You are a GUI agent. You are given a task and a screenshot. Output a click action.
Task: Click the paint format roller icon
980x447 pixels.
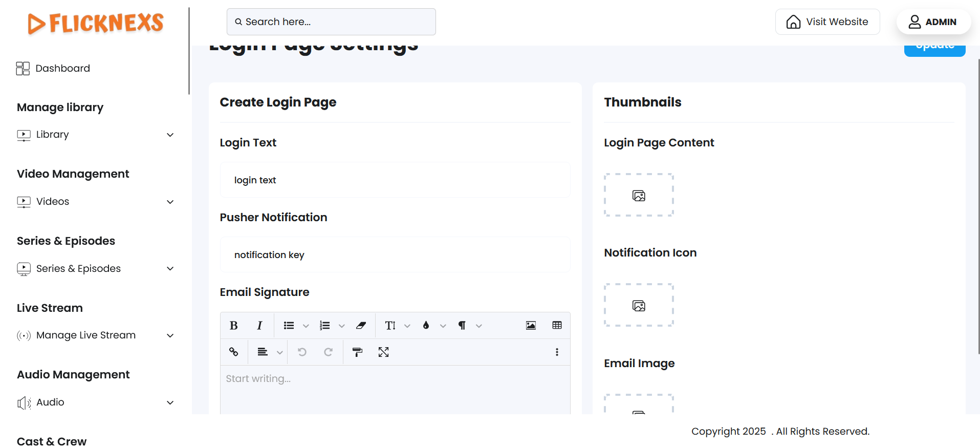tap(357, 352)
